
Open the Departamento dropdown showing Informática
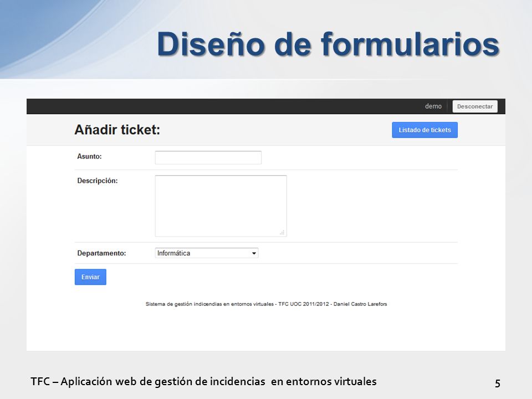[207, 253]
